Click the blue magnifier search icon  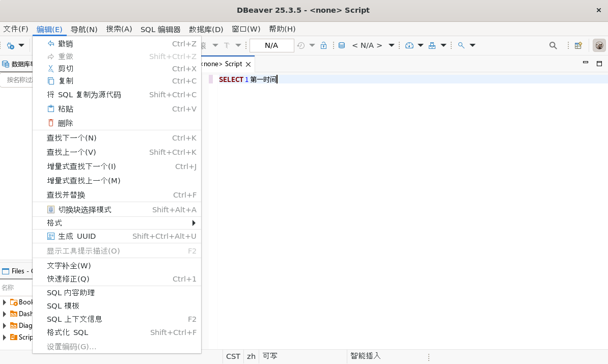coord(461,45)
